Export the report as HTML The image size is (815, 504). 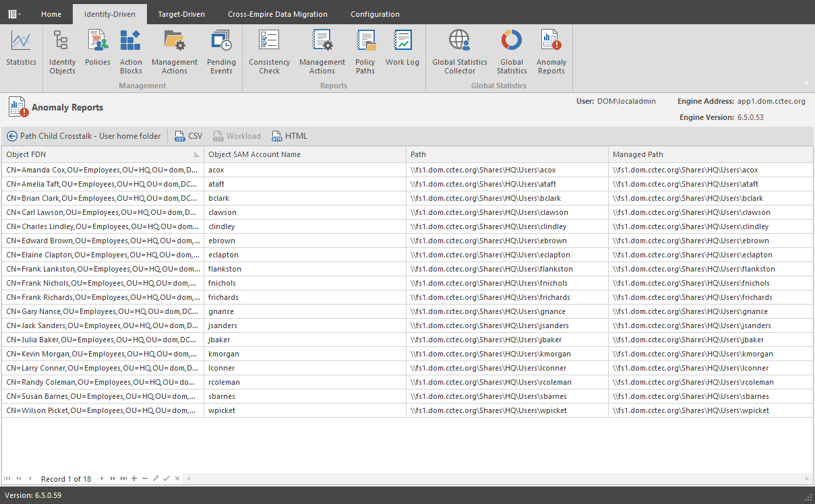point(289,136)
